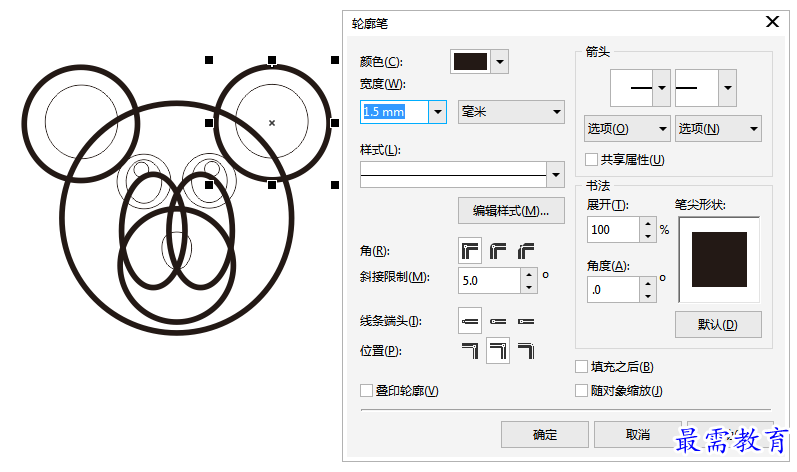797x472 pixels.
Task: Close the 轮廓笔 dialog with X
Action: coord(772,21)
